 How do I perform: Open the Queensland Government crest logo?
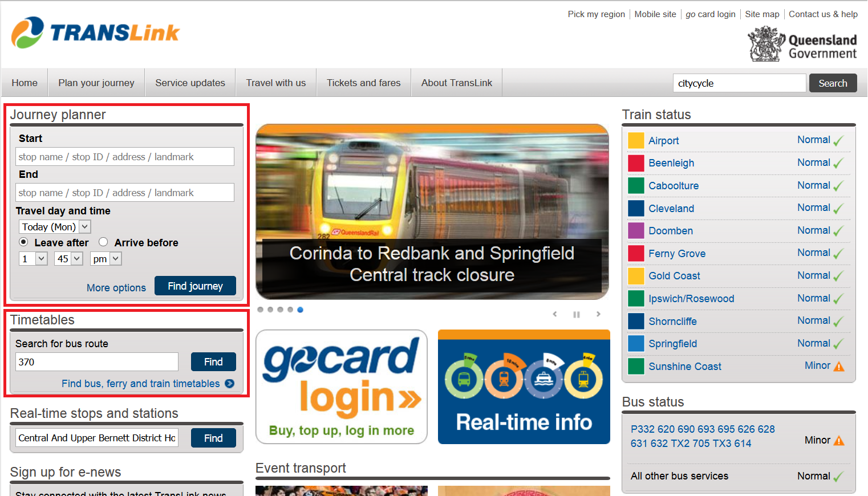802,44
